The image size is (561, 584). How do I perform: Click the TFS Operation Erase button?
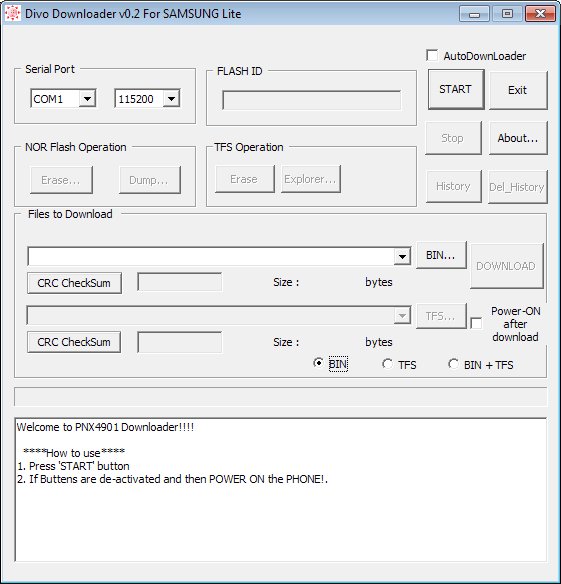pos(244,179)
